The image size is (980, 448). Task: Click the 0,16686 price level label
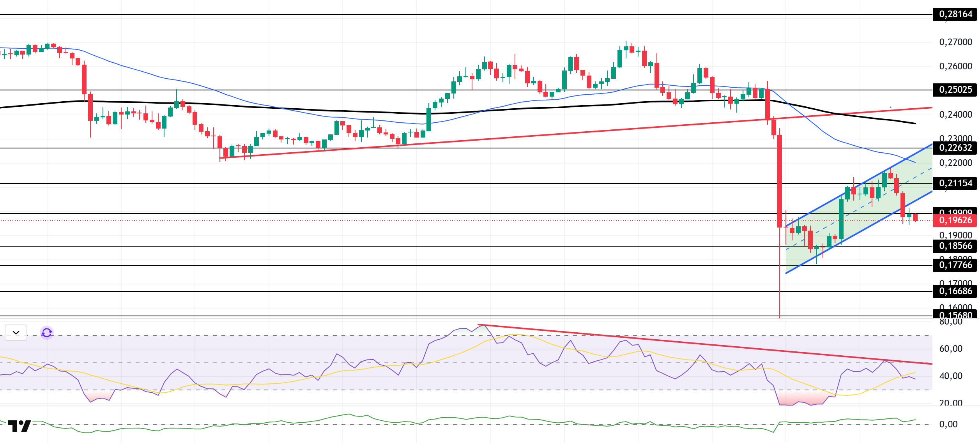tap(955, 291)
